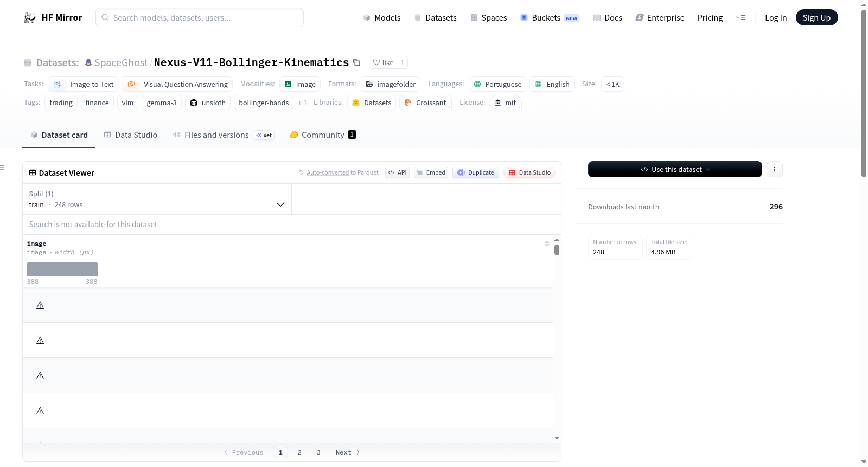Go to page 2 of the viewer
Image resolution: width=868 pixels, height=467 pixels.
point(299,452)
